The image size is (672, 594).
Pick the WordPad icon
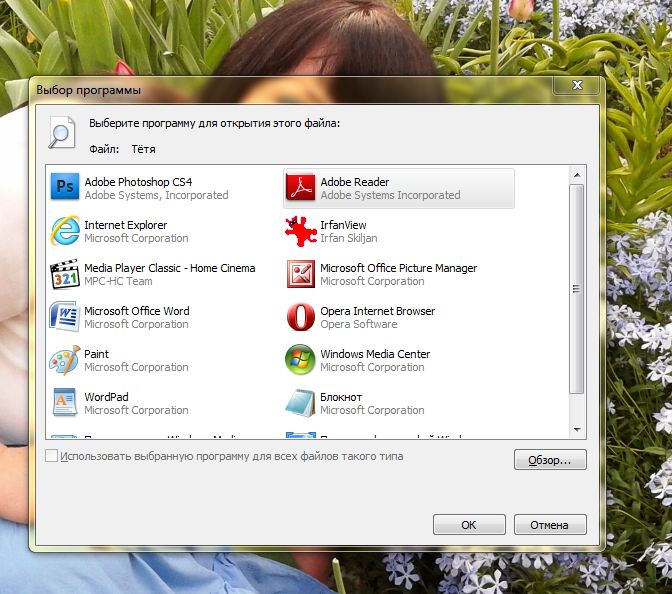[x=65, y=403]
